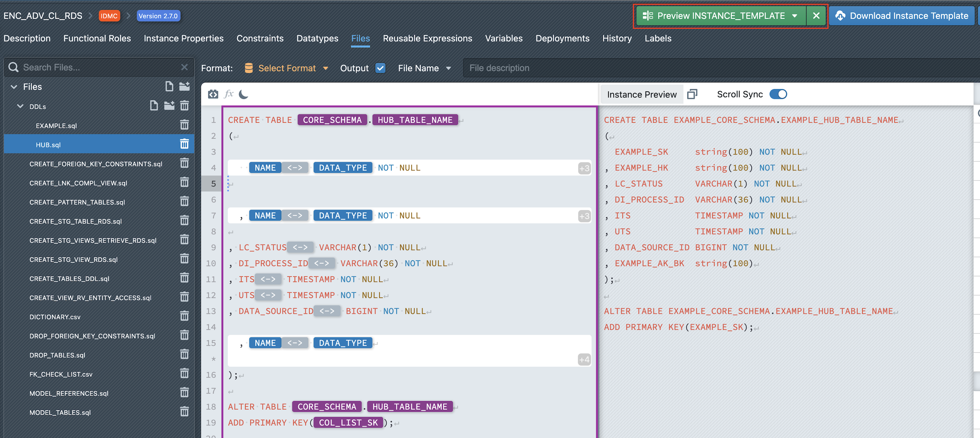Switch to the Variables tab
Screen dimensions: 980x438
click(x=503, y=38)
